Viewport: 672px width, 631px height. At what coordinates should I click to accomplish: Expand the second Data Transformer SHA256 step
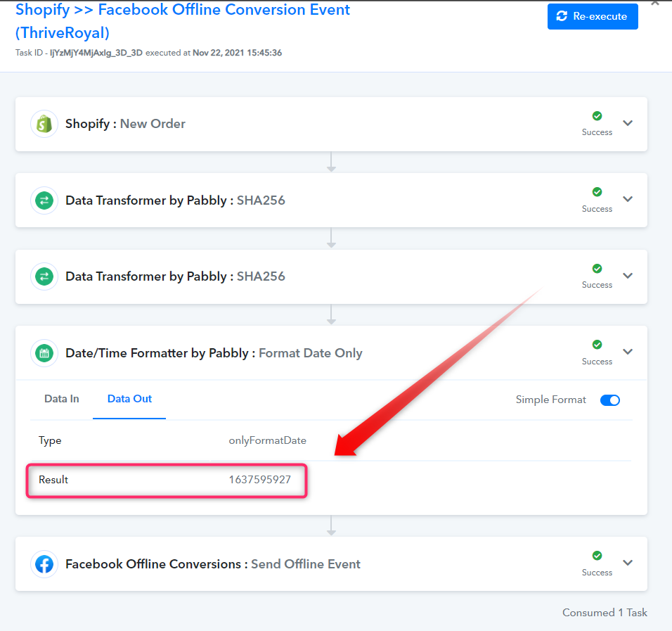(628, 276)
